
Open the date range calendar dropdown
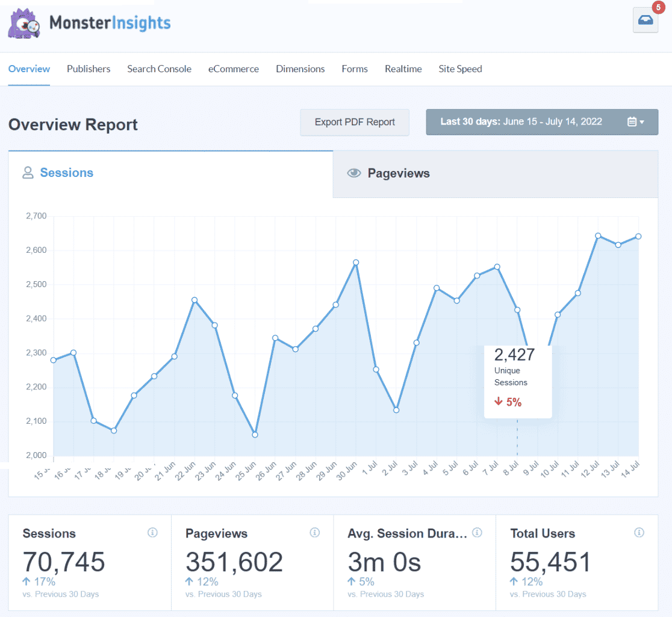click(x=635, y=122)
